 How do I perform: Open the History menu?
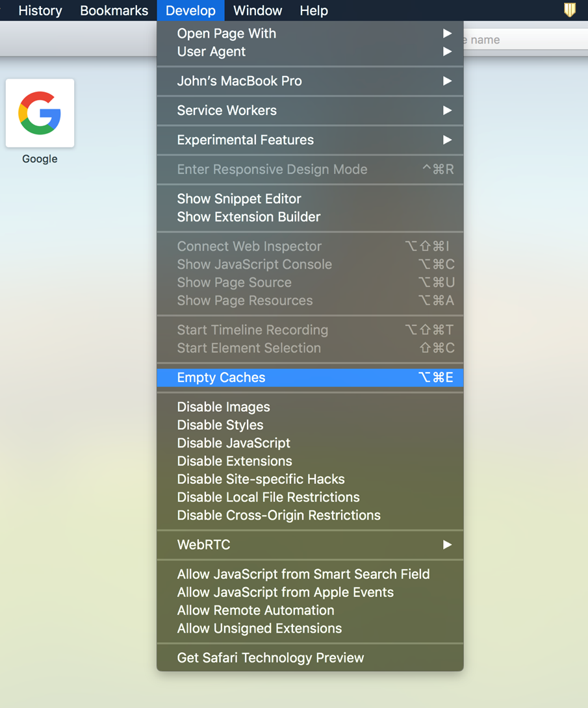40,10
